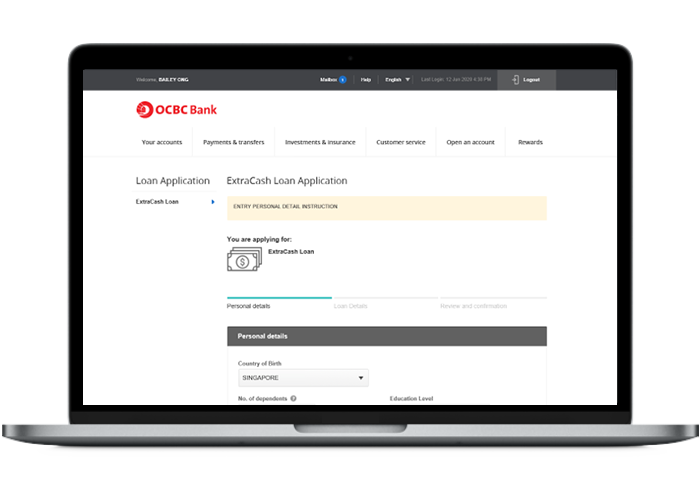Click the Help link
This screenshot has width=700, height=500.
point(366,80)
